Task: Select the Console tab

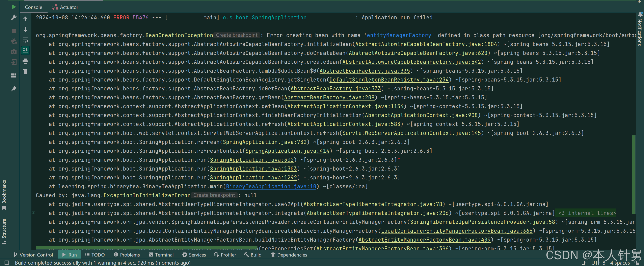Action: 33,7
